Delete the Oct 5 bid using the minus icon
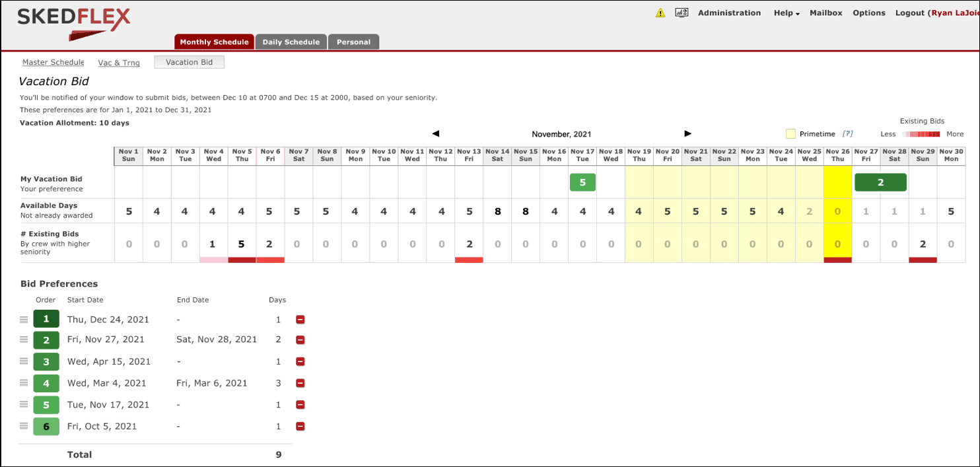Image resolution: width=980 pixels, height=467 pixels. [300, 426]
